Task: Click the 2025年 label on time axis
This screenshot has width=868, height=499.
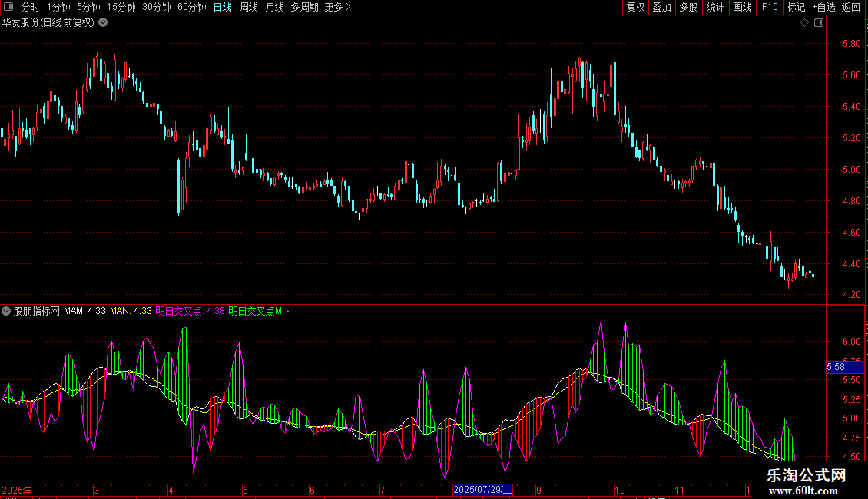Action: tap(17, 490)
